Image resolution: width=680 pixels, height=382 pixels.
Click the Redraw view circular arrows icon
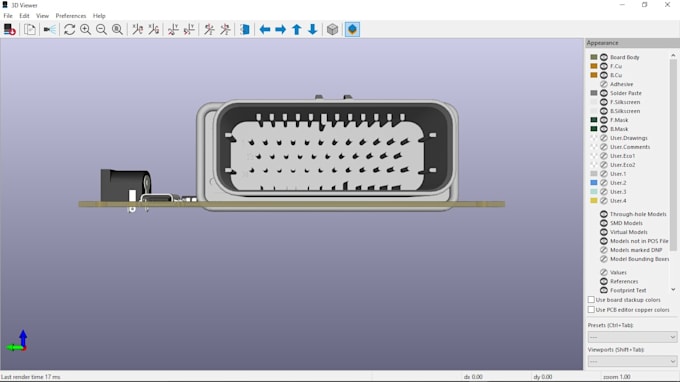click(69, 29)
